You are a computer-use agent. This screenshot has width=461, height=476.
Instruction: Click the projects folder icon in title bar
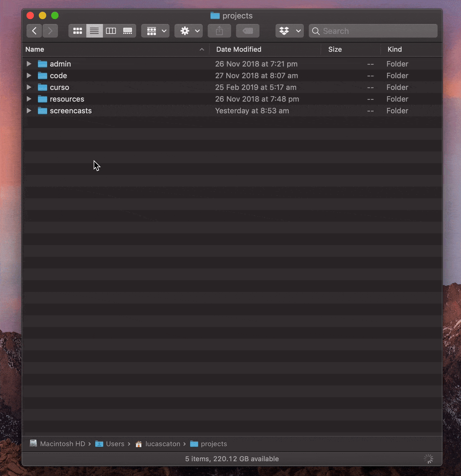pos(215,15)
